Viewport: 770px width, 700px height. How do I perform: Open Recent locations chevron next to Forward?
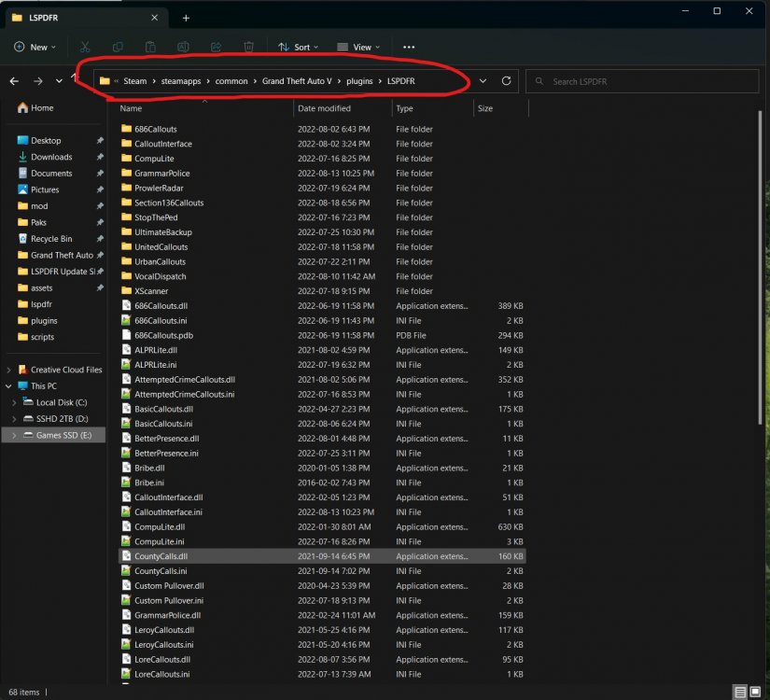click(x=59, y=81)
